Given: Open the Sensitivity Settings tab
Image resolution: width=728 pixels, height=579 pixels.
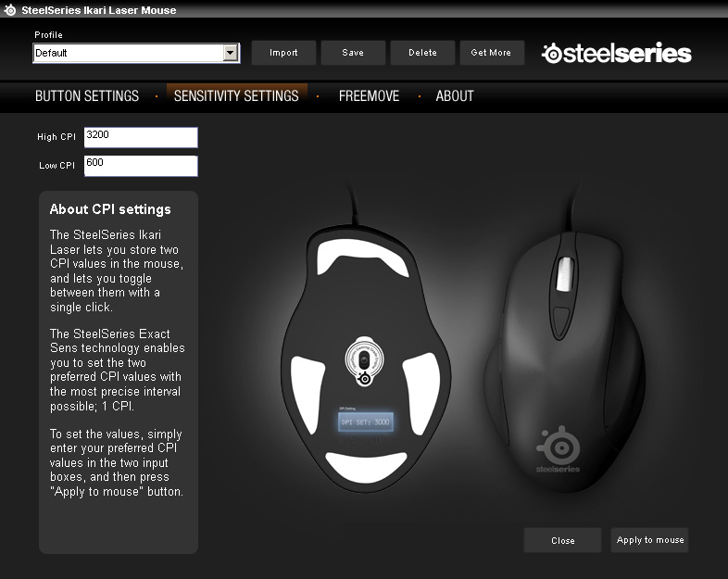Looking at the screenshot, I should 236,96.
